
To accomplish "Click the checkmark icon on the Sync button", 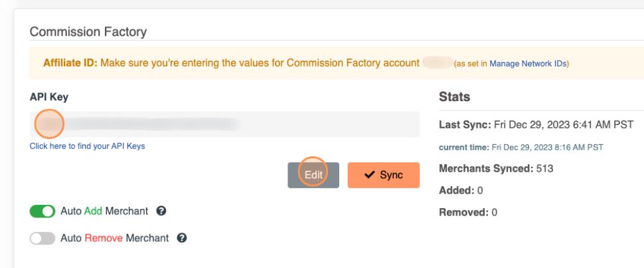I will tap(370, 175).
